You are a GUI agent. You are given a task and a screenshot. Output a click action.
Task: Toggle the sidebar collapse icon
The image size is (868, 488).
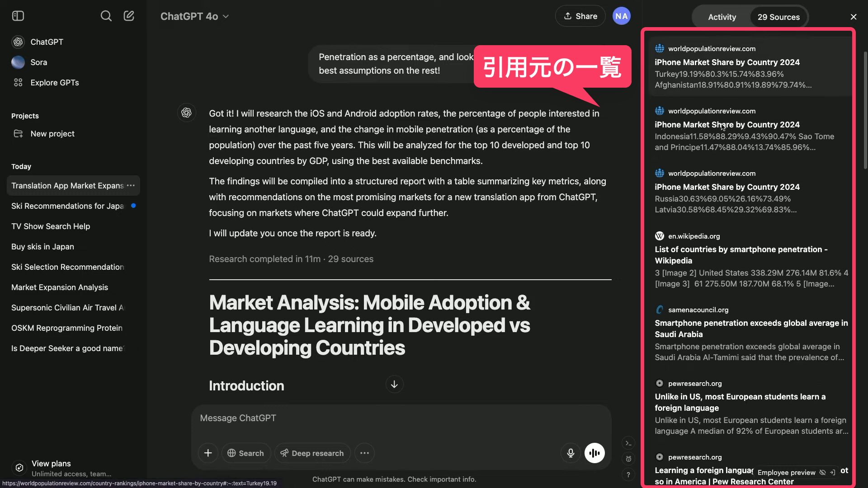[x=18, y=16]
